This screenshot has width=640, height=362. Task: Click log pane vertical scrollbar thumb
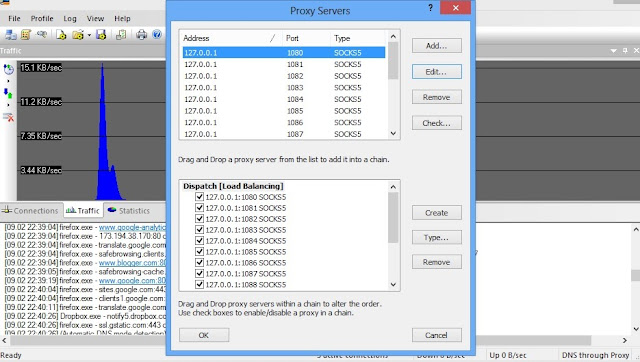[636, 275]
